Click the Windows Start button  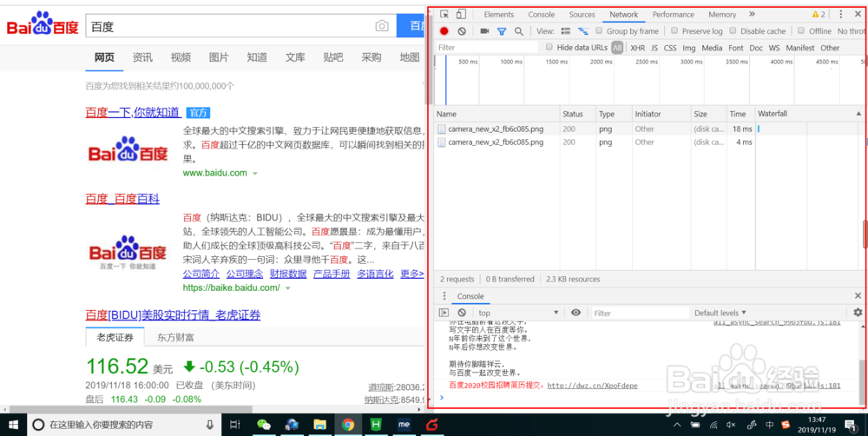click(13, 425)
